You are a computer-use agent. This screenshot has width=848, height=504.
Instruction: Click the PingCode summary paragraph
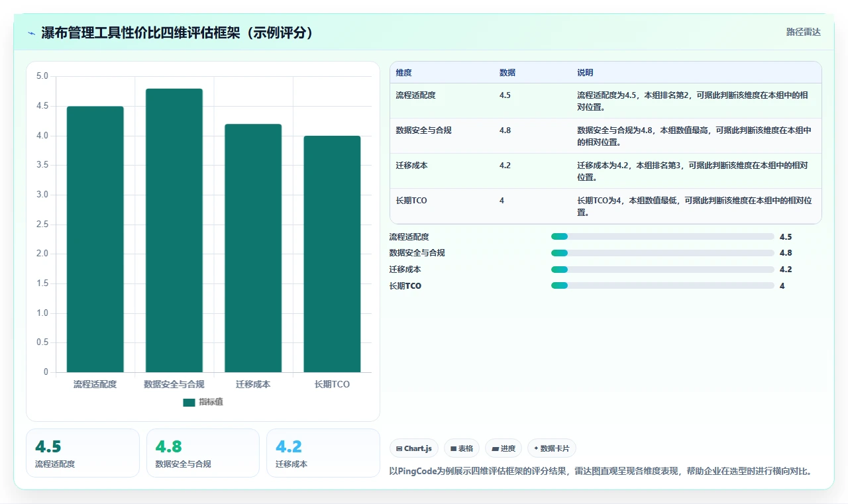click(601, 472)
